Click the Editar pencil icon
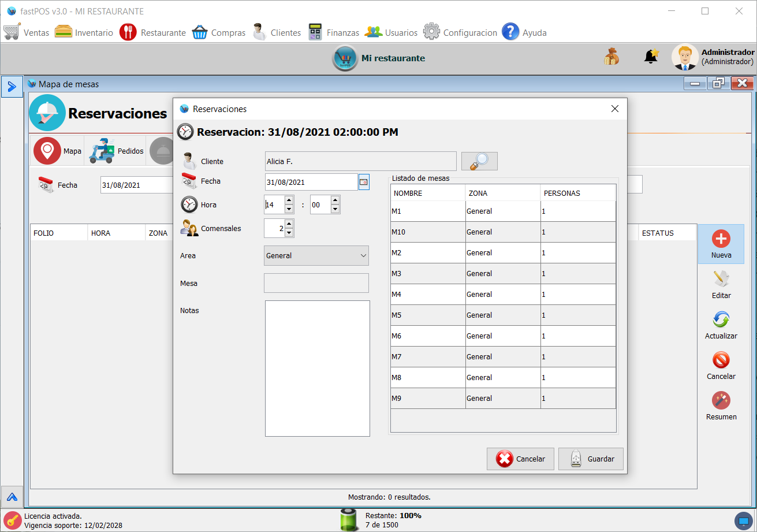 721,280
